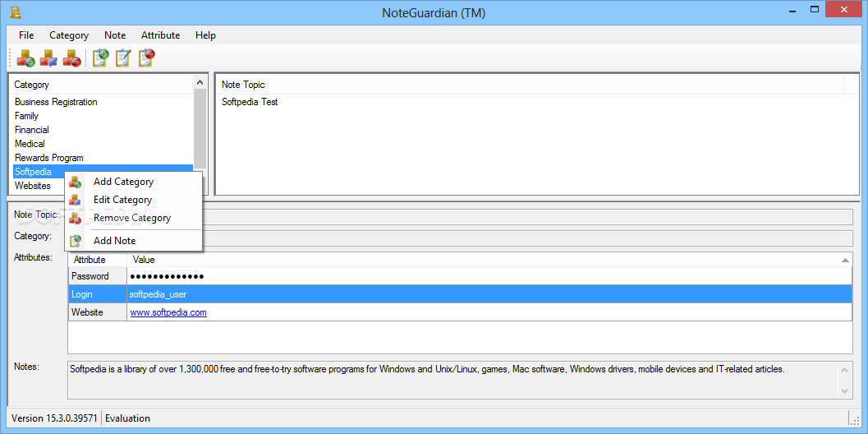Select the Financial category

[x=31, y=130]
